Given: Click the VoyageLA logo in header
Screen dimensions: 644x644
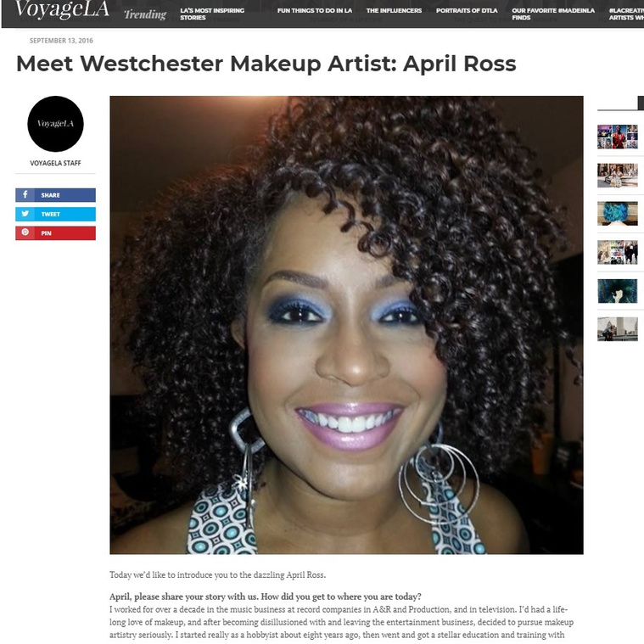Looking at the screenshot, I should (x=62, y=9).
